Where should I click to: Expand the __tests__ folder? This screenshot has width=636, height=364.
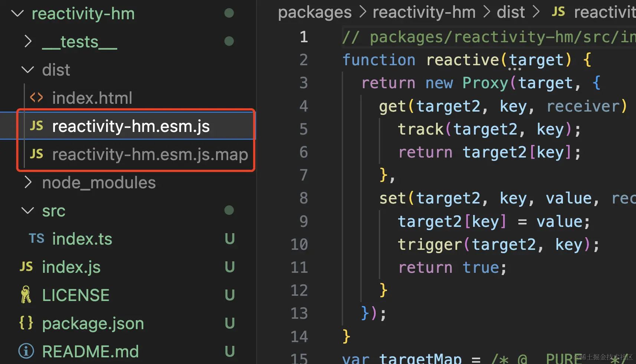click(28, 41)
